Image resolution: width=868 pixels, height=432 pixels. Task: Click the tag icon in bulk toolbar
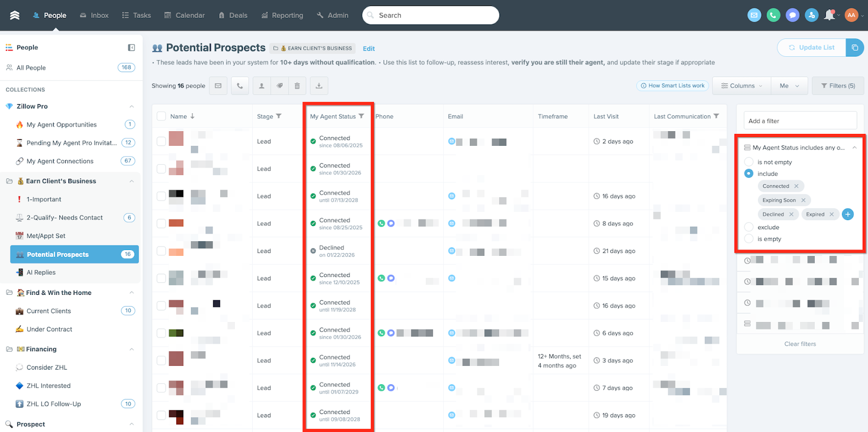[x=279, y=86]
